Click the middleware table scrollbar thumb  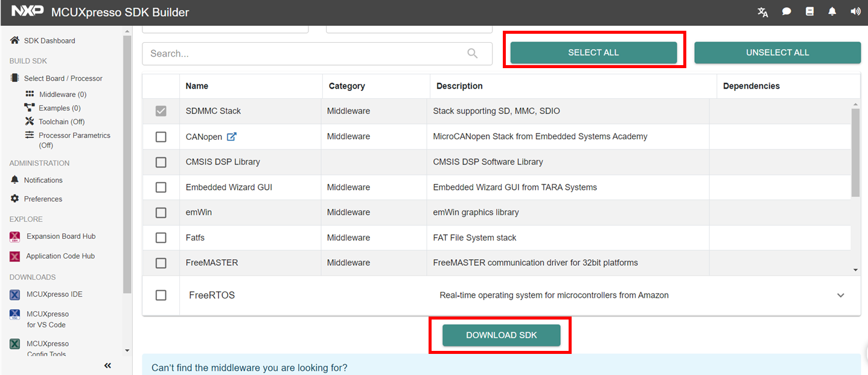click(855, 153)
